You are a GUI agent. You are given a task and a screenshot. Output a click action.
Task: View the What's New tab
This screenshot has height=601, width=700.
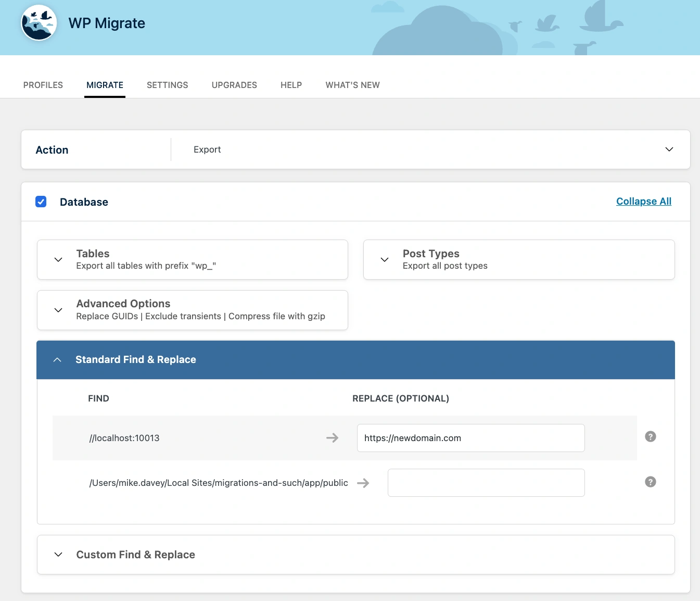click(x=352, y=85)
